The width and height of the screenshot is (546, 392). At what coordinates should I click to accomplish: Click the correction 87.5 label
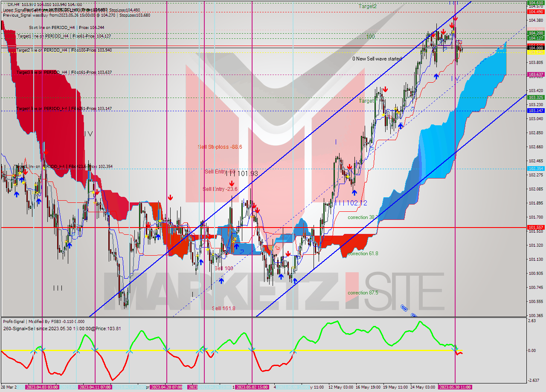[x=363, y=293]
